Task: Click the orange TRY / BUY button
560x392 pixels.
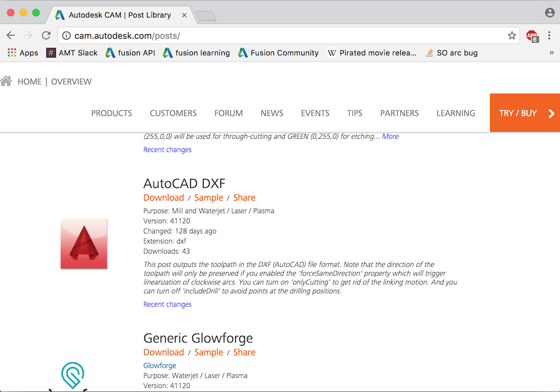Action: (x=525, y=113)
